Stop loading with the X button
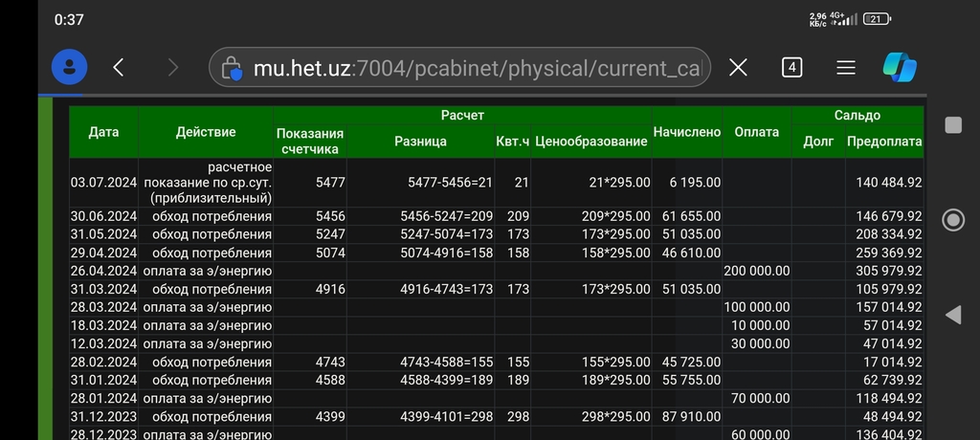The height and width of the screenshot is (440, 980). pyautogui.click(x=738, y=68)
